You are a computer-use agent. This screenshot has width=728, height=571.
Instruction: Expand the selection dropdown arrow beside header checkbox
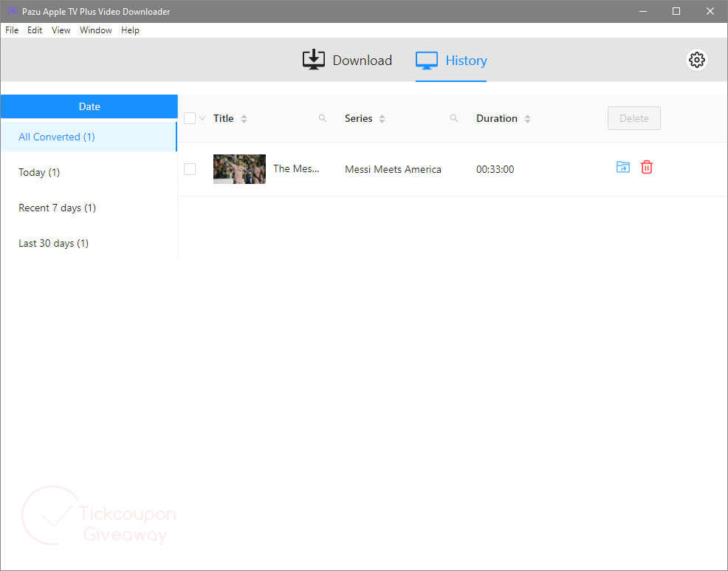click(x=202, y=118)
